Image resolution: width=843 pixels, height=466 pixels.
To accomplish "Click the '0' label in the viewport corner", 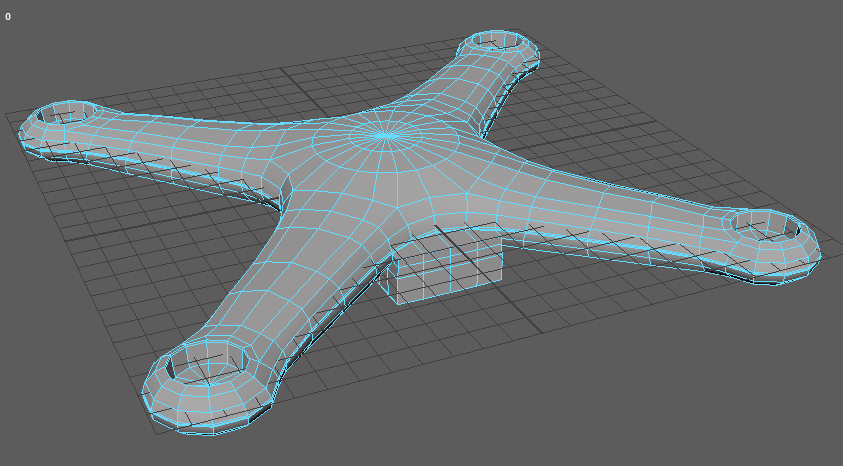I will tap(8, 16).
